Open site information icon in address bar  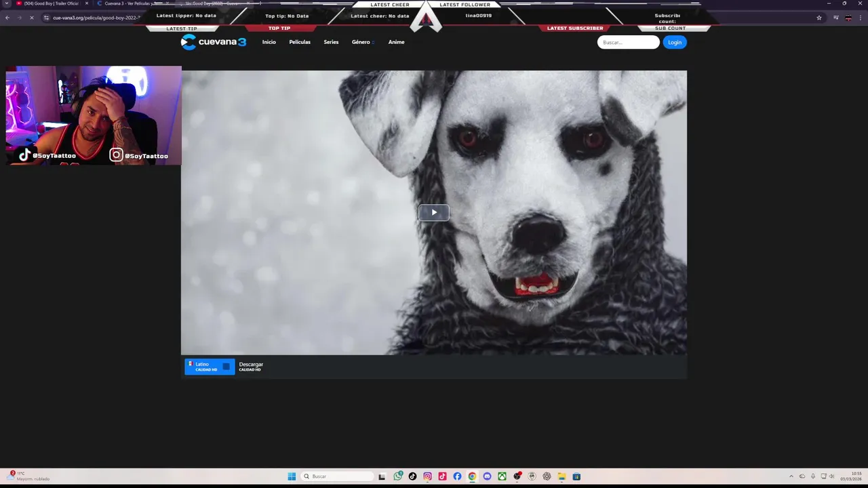click(x=46, y=18)
